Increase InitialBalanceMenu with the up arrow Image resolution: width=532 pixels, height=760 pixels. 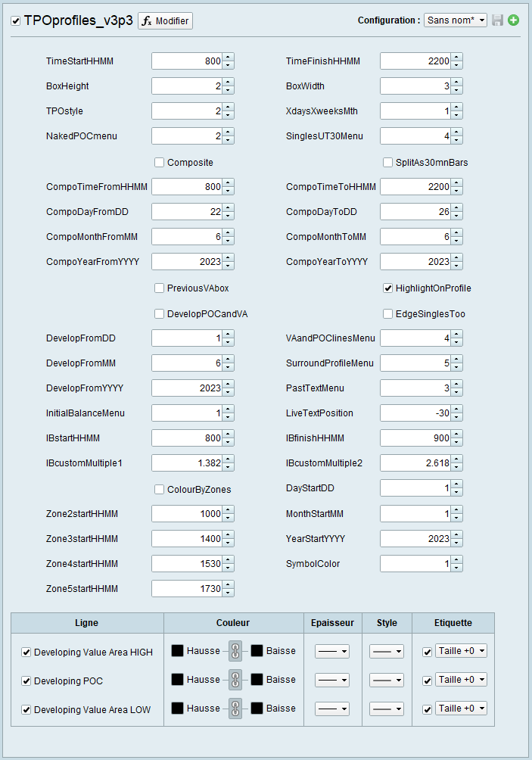click(x=229, y=409)
